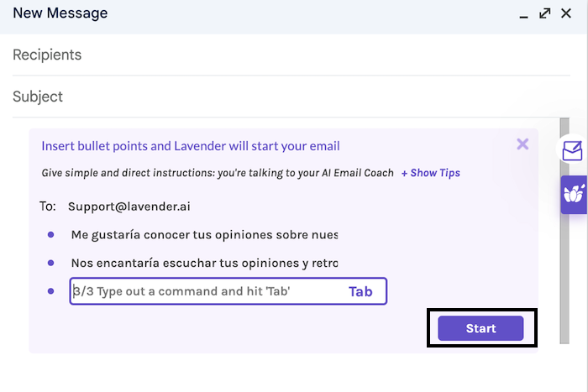This screenshot has width=588, height=392.
Task: Focus the 'Type out a command' input field
Action: [x=228, y=291]
